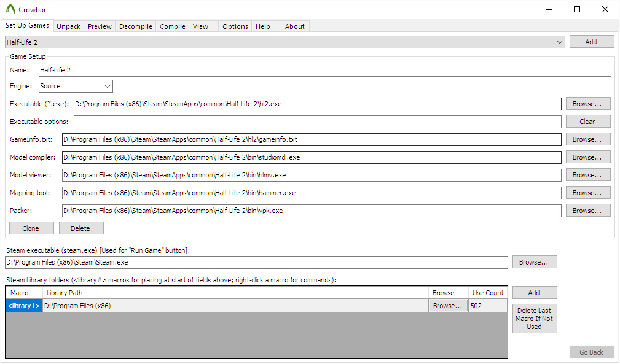Browse for the Executable (*.exe) path
This screenshot has width=620, height=364.
(x=588, y=104)
